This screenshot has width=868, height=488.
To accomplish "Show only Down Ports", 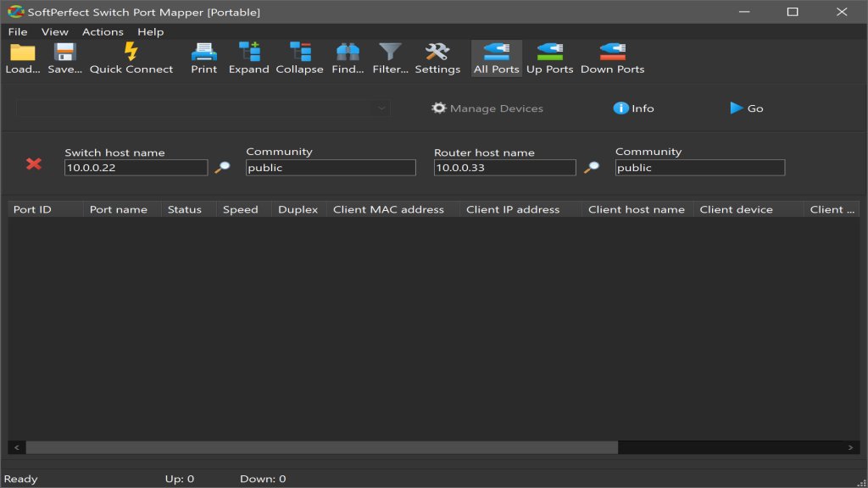I will 612,58.
